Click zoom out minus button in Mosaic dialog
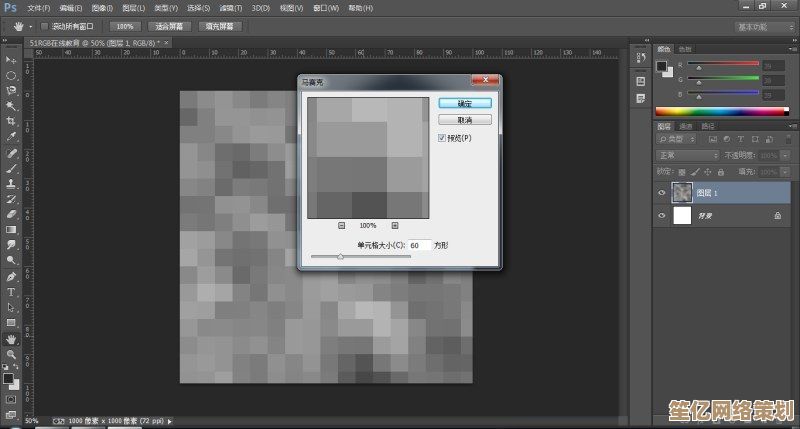Image resolution: width=800 pixels, height=429 pixels. (x=341, y=226)
